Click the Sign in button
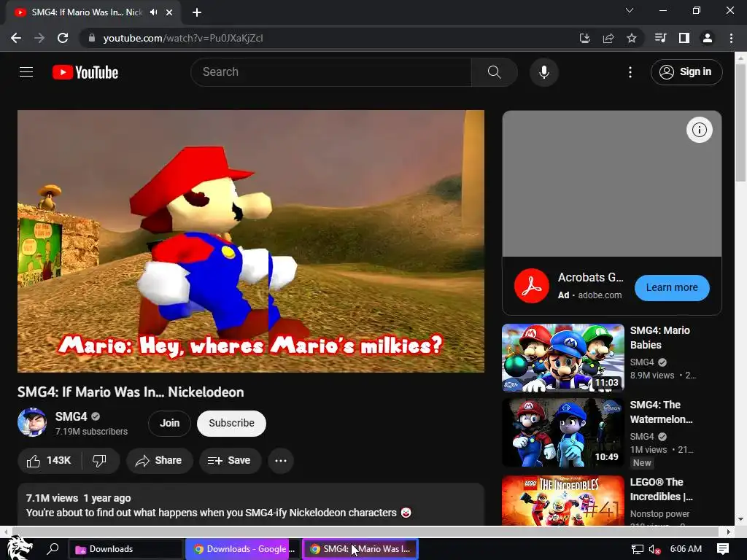 [686, 72]
